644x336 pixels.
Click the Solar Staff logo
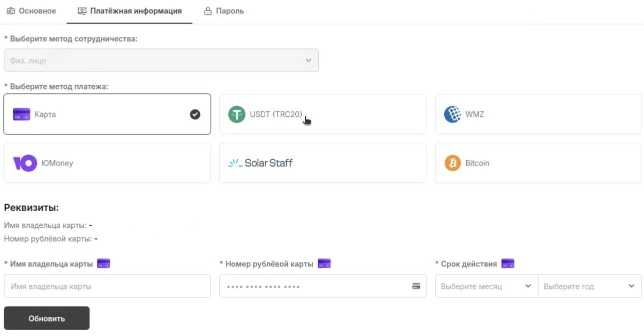(260, 163)
